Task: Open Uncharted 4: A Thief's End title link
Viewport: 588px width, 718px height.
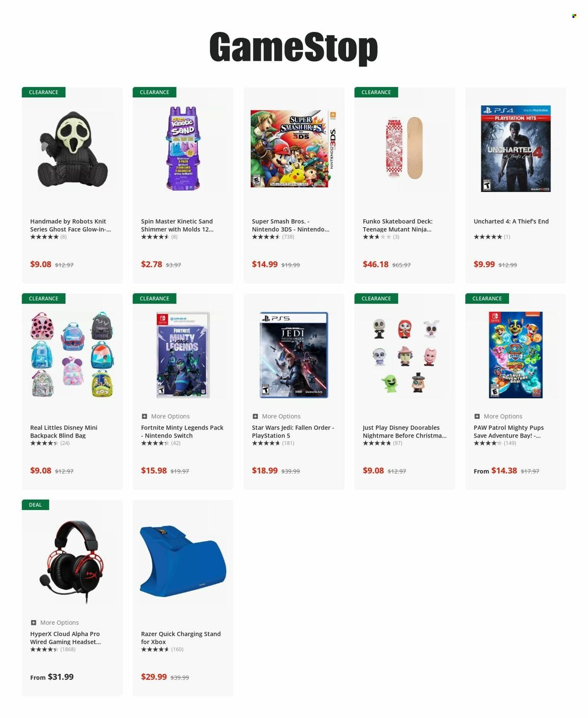Action: pos(511,221)
